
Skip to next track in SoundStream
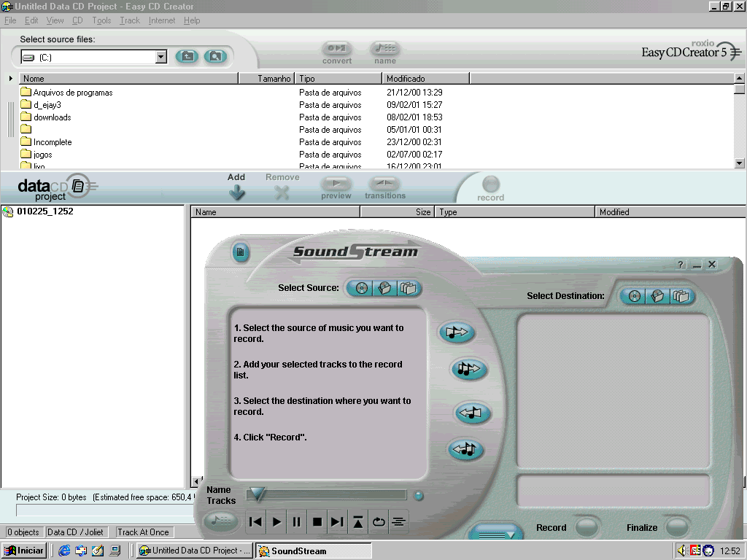(x=337, y=522)
